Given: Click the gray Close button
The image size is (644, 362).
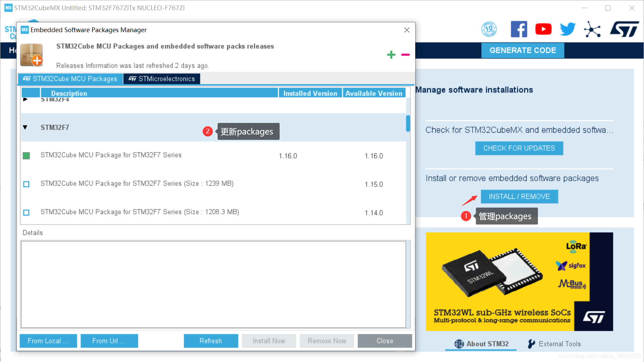Looking at the screenshot, I should coord(385,341).
